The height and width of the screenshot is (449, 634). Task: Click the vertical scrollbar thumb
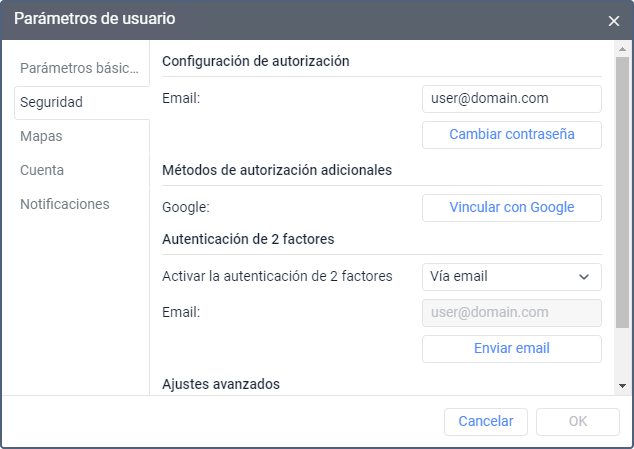623,190
